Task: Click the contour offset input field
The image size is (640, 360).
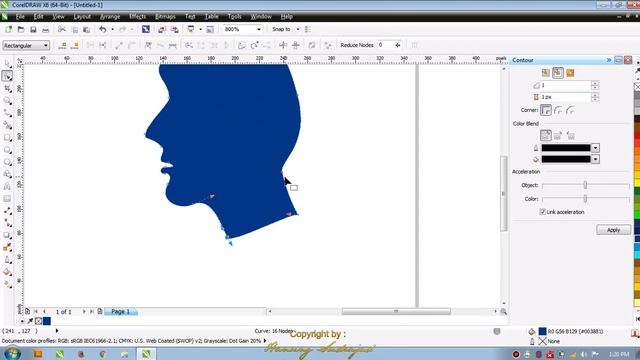Action: [565, 97]
